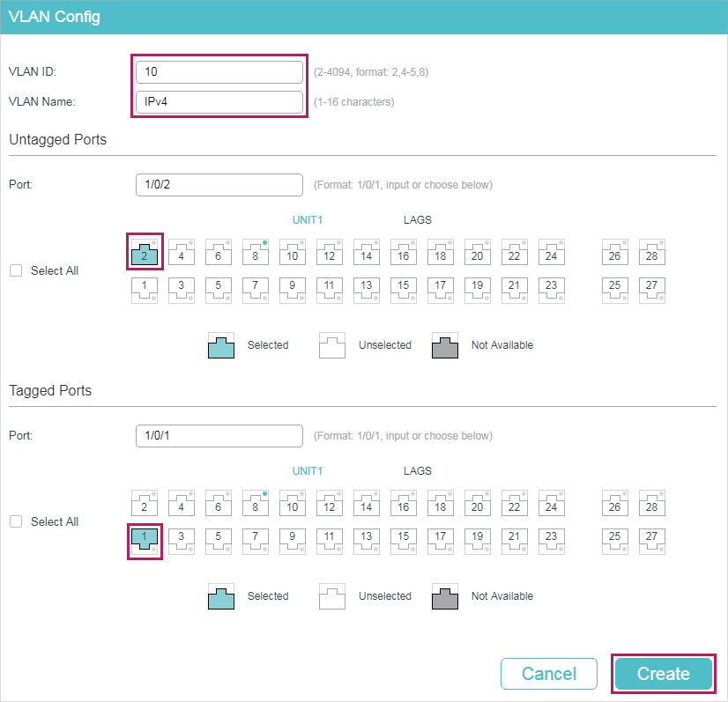The image size is (728, 702).
Task: Select port 24 in Untagged Ports
Action: point(552,253)
